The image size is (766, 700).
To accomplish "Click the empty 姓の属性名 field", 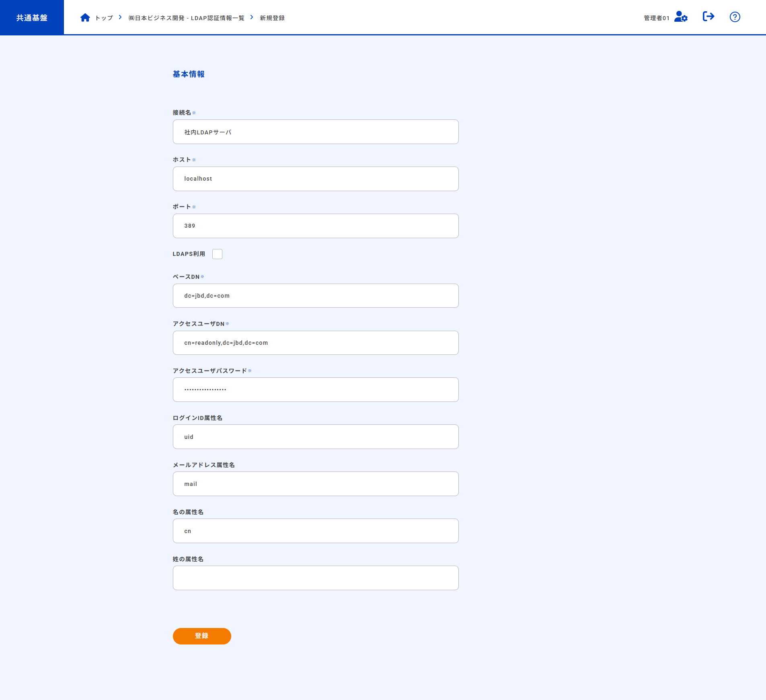I will 315,578.
